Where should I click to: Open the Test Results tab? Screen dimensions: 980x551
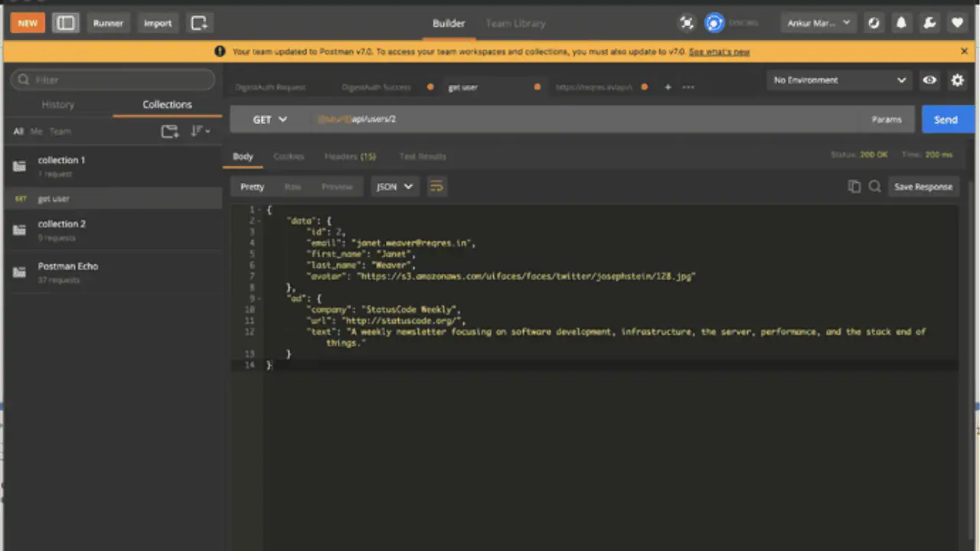(x=422, y=156)
